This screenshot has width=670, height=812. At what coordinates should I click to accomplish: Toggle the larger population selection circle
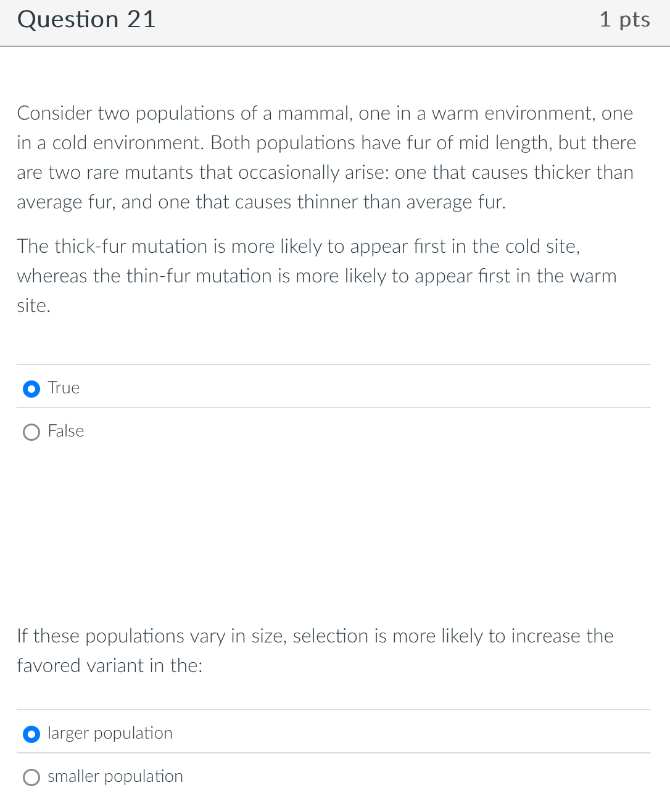(x=31, y=734)
